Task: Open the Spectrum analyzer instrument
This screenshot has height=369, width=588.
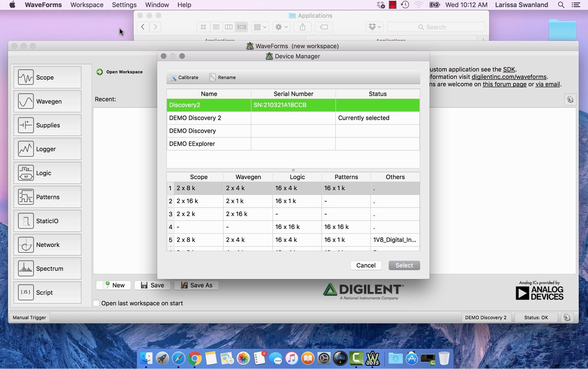Action: click(x=48, y=269)
